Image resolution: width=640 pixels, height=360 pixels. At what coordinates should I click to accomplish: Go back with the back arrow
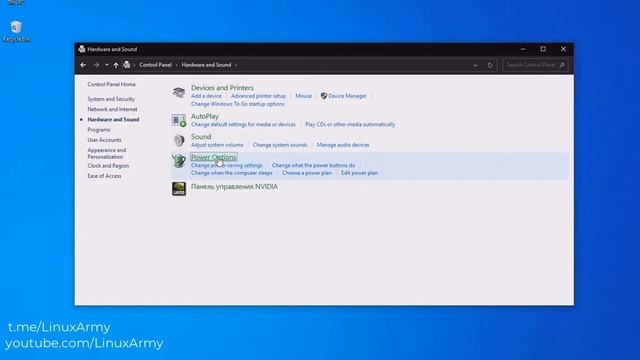(83, 65)
